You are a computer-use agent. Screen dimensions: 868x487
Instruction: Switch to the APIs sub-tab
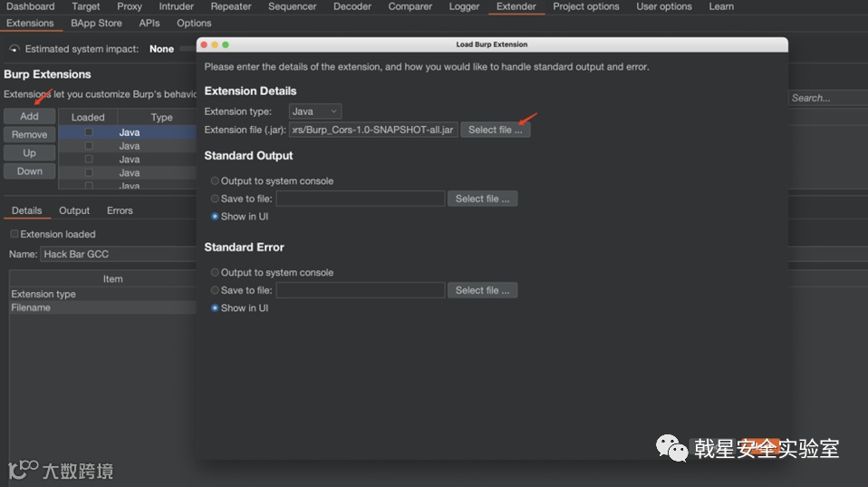tap(149, 24)
